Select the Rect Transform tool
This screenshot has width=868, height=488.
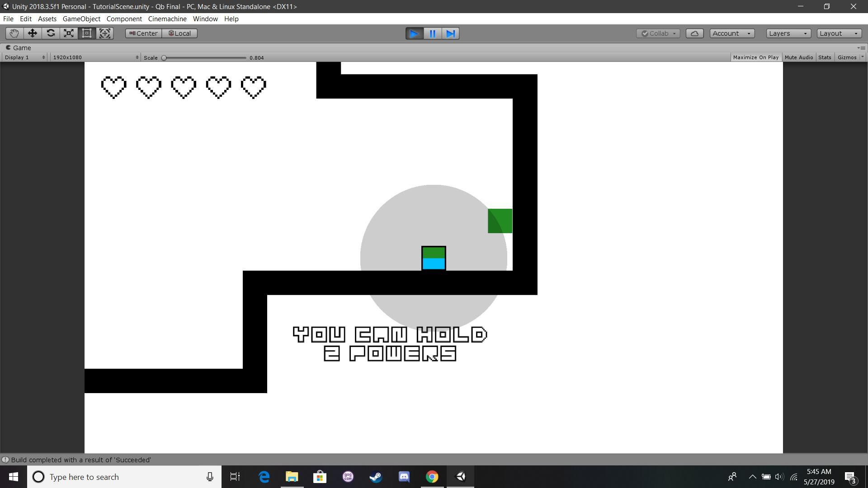click(87, 33)
